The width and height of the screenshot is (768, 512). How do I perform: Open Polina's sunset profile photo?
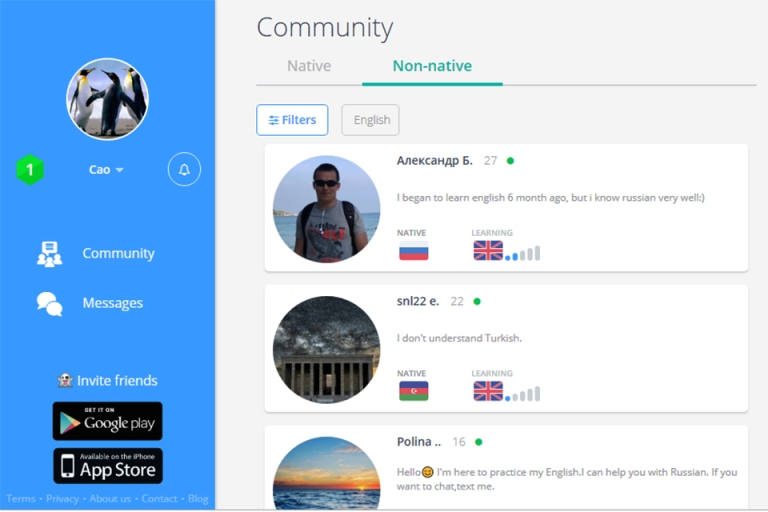coord(326,473)
